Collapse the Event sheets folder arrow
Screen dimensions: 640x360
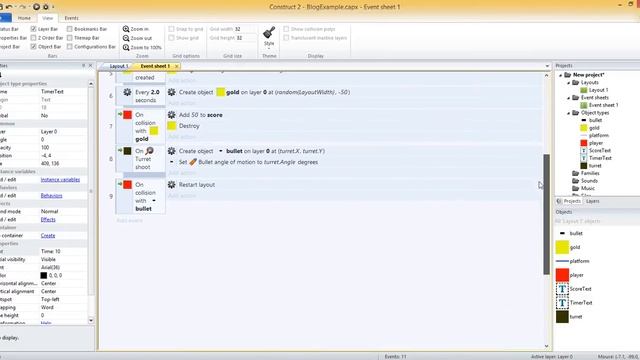569,98
